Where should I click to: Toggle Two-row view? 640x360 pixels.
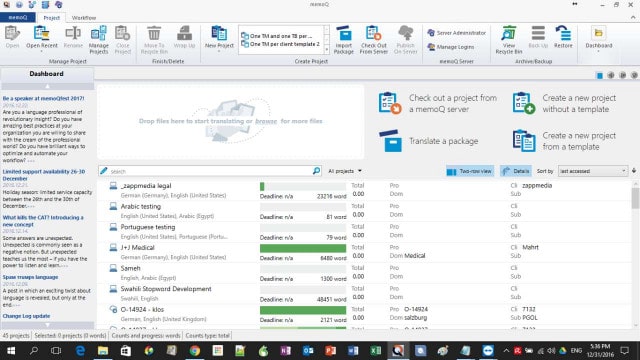tap(469, 171)
